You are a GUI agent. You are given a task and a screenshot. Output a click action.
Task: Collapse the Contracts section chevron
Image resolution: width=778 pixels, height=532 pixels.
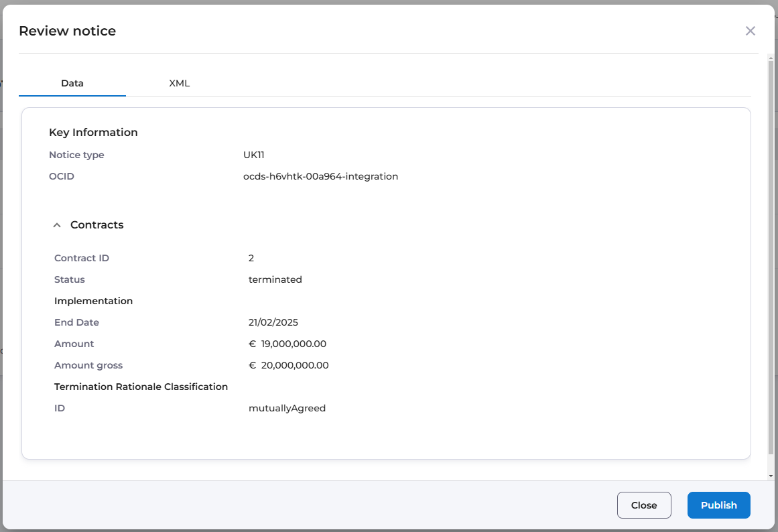click(58, 225)
